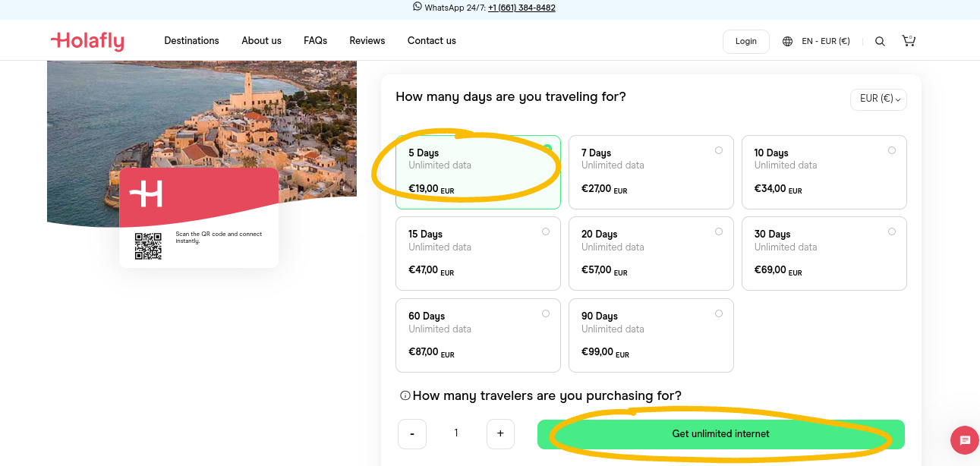Click 'How many days are you traveling' heading
The width and height of the screenshot is (980, 466).
pyautogui.click(x=511, y=97)
